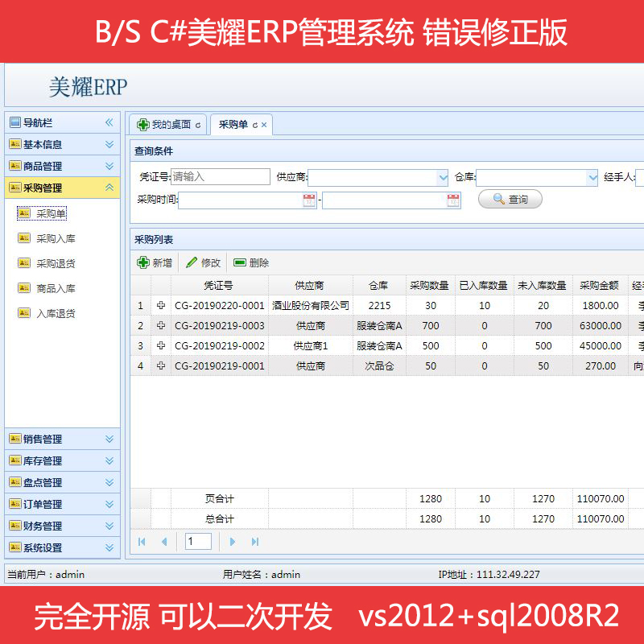Expand row CG-20190219-0003 details
Image resolution: width=644 pixels, height=644 pixels.
[x=161, y=326]
